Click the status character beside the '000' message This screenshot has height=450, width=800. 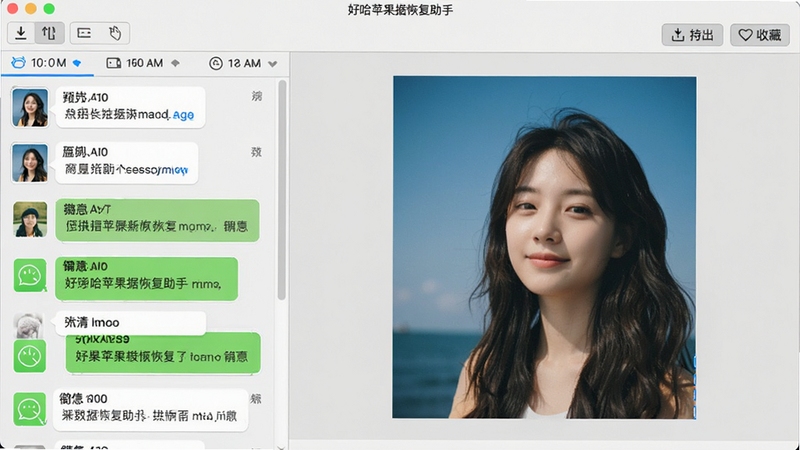pos(256,398)
